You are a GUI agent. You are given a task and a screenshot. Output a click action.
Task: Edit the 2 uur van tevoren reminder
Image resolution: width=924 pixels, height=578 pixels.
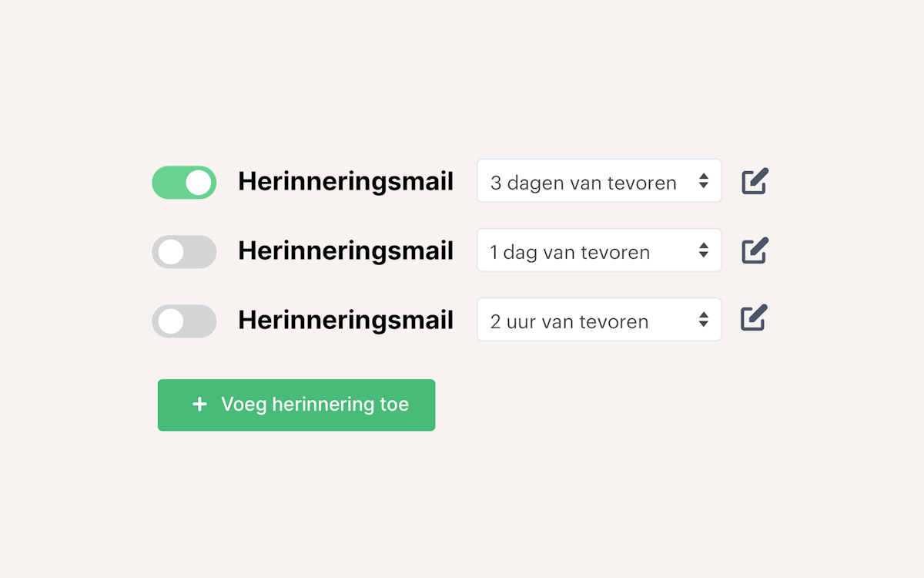click(x=754, y=319)
